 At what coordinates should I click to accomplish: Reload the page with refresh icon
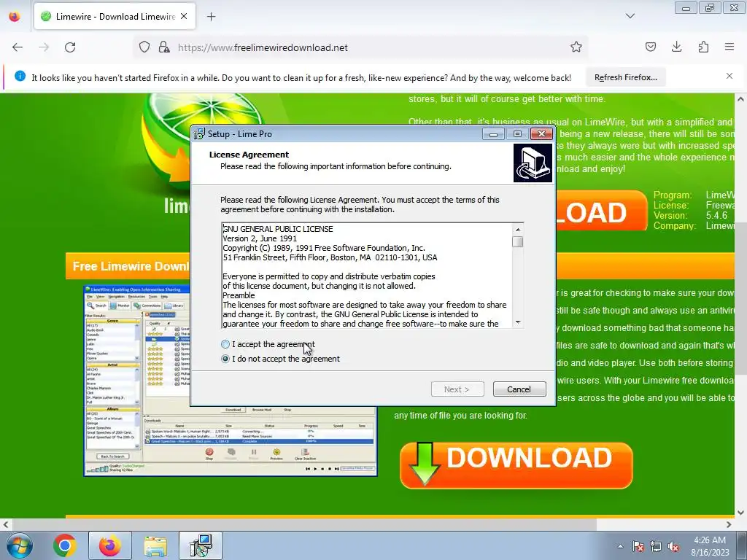tap(70, 47)
